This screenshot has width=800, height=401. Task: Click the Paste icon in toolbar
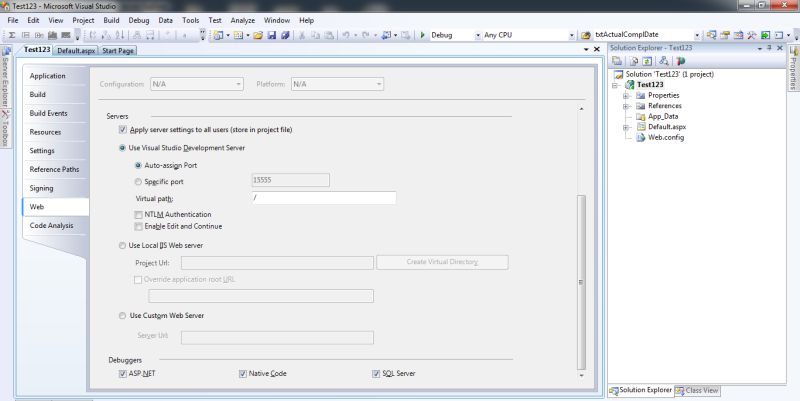pyautogui.click(x=329, y=35)
